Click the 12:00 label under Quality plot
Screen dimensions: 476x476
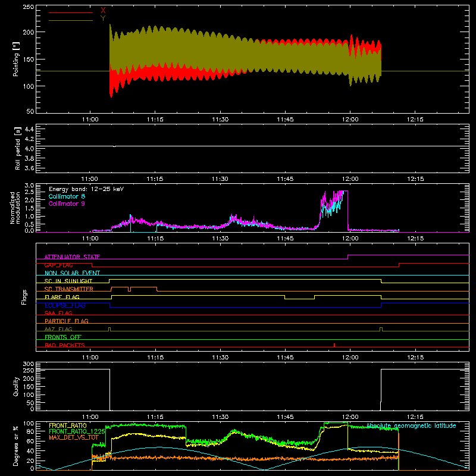(350, 417)
